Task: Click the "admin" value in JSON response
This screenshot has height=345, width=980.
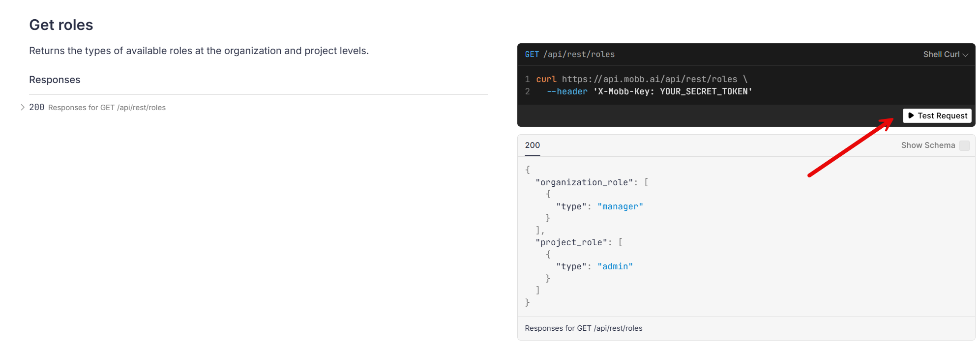Action: 615,266
